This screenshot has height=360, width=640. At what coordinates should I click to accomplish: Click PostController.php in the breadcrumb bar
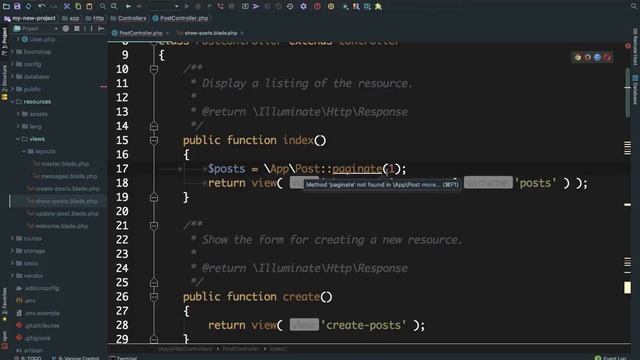tap(180, 18)
